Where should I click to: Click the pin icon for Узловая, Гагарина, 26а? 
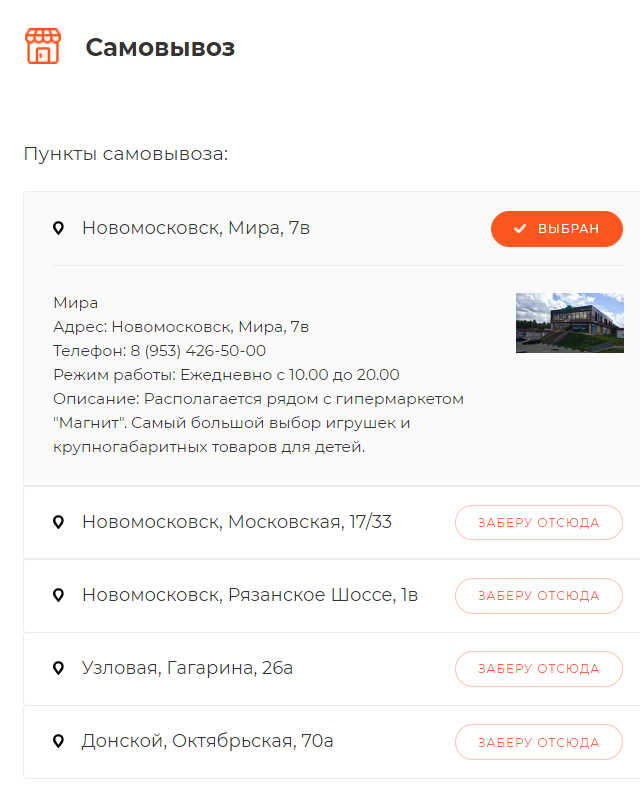coord(58,668)
